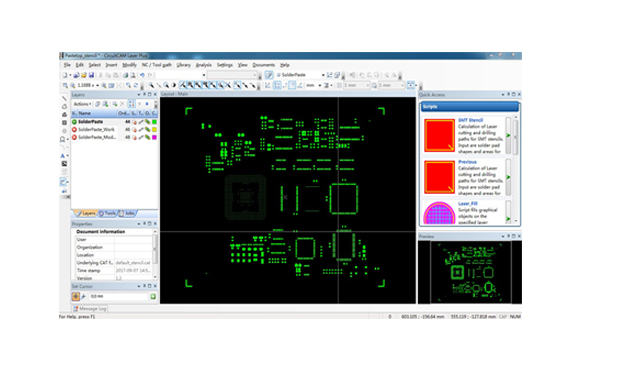Run the Previous script
Screen dimensions: 640x370
tap(508, 177)
